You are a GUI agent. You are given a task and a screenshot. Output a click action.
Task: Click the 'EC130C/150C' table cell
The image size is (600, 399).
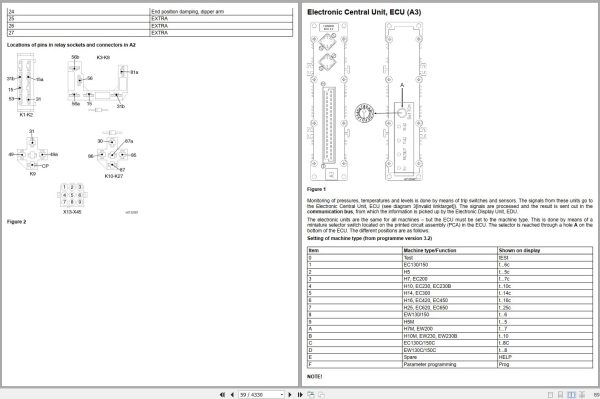[450, 343]
